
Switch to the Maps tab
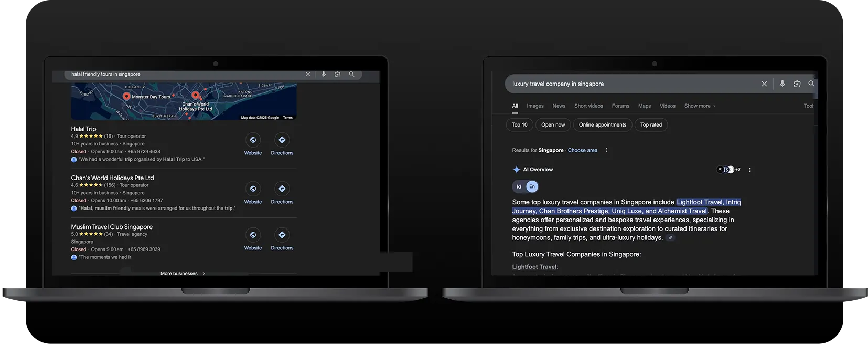644,106
